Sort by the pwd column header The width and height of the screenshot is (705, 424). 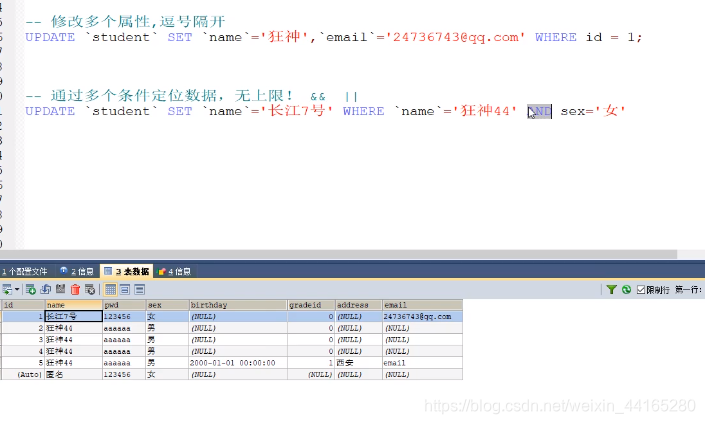[x=125, y=305]
